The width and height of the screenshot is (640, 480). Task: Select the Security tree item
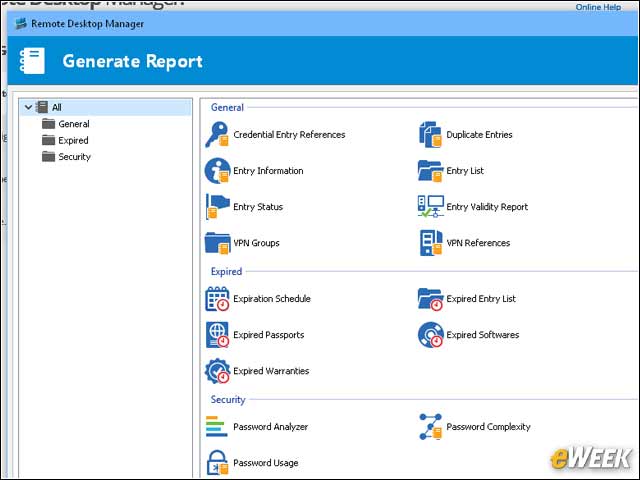tap(74, 157)
